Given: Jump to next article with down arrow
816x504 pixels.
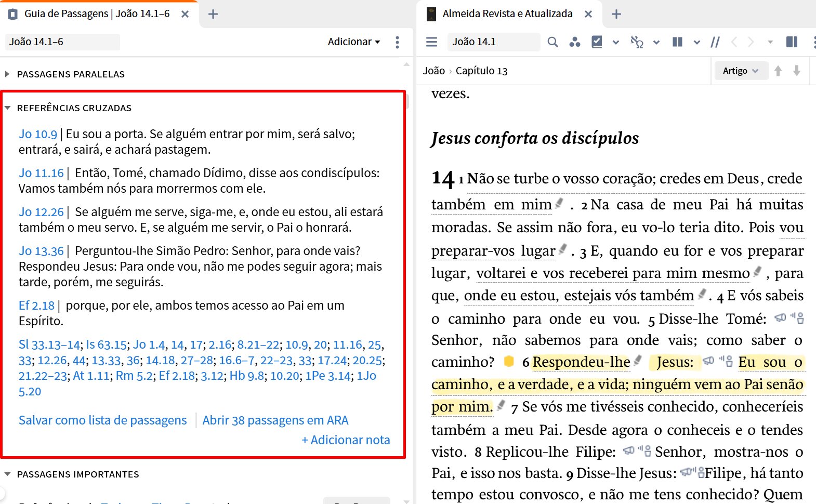Looking at the screenshot, I should pos(796,71).
